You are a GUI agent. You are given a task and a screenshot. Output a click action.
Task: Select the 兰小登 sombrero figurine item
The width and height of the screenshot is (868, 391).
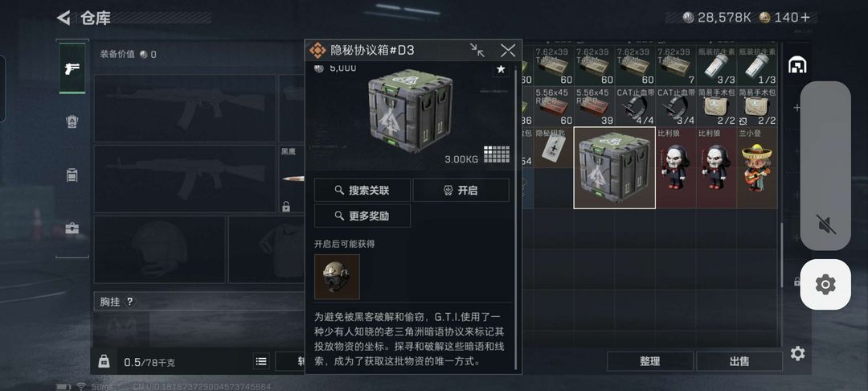(x=757, y=168)
